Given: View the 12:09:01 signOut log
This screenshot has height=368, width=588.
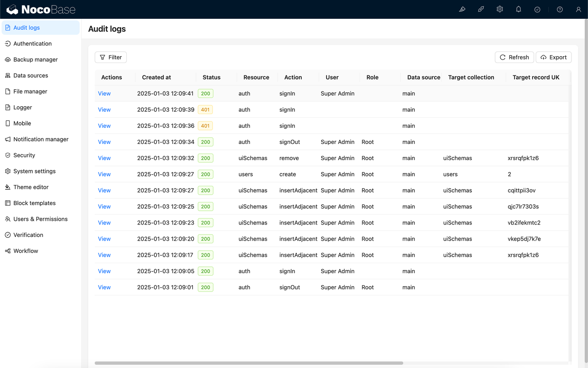Looking at the screenshot, I should 104,287.
